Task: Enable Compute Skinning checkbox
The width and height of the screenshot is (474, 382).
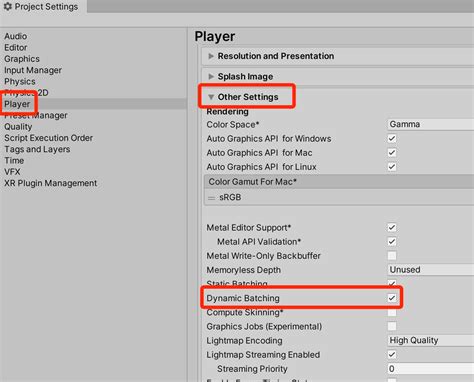Action: [x=392, y=312]
